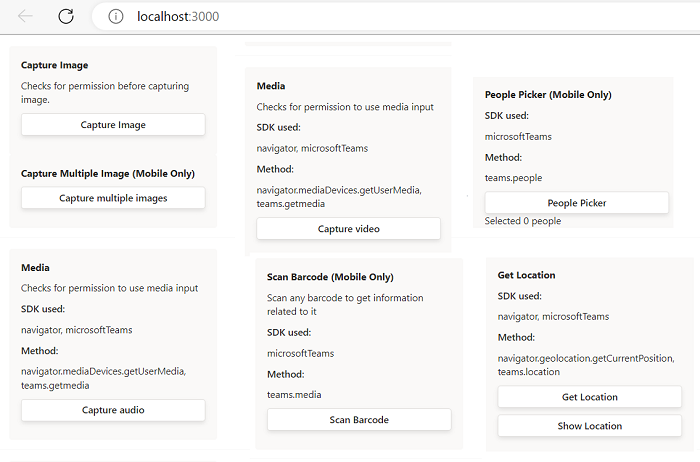
Task: Click the Get Location button
Action: 590,397
